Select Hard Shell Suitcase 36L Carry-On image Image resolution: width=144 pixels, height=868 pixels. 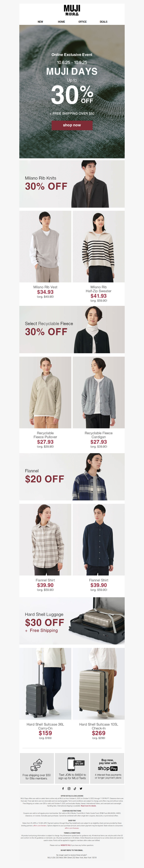tap(45, 684)
